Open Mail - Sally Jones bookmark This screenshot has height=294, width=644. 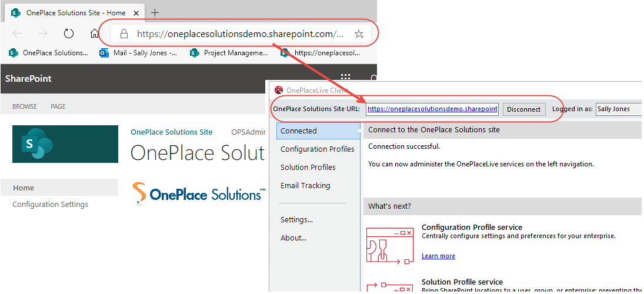pos(139,53)
